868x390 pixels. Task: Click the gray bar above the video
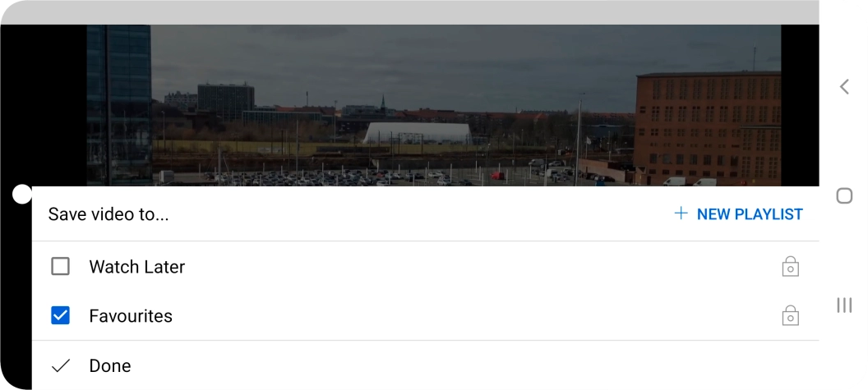[x=409, y=12]
